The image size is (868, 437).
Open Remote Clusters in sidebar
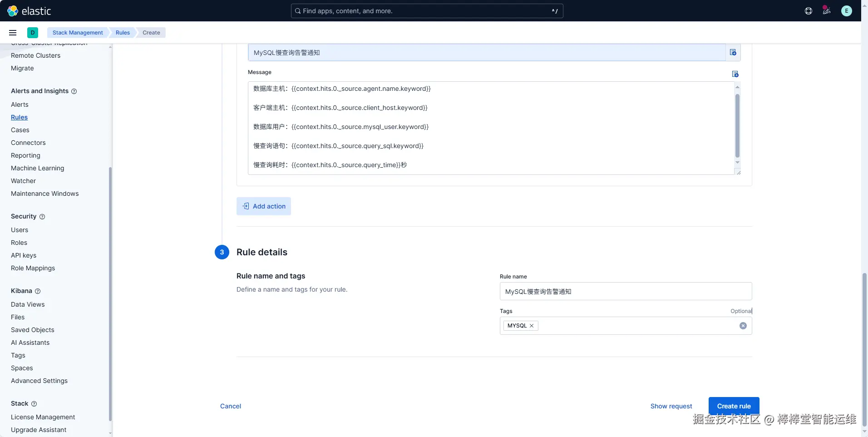[35, 55]
